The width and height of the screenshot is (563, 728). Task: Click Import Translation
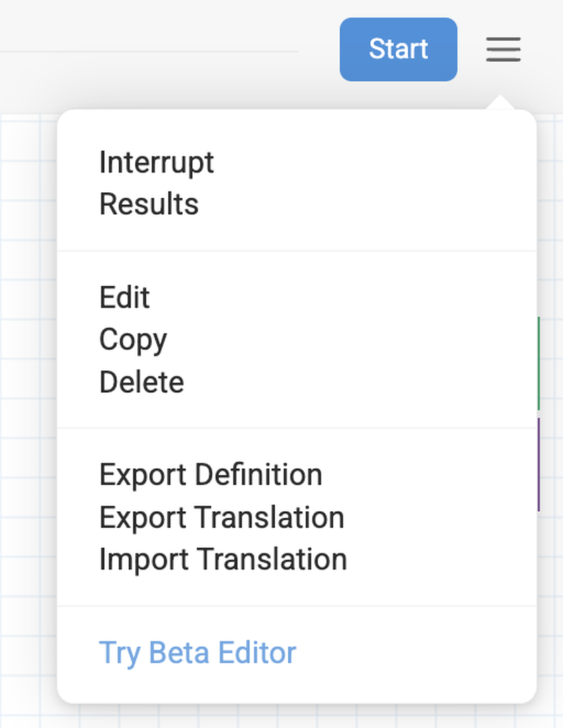pyautogui.click(x=223, y=560)
